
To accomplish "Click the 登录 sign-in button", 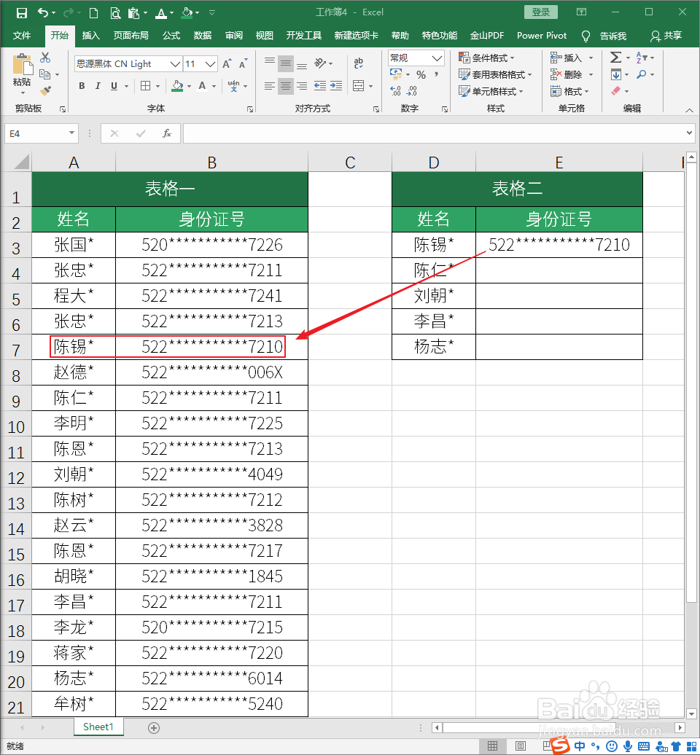I will point(540,12).
